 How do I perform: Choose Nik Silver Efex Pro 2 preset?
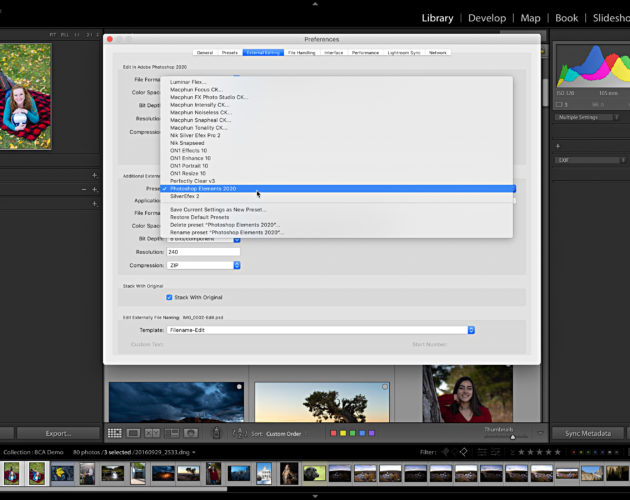coord(336,135)
